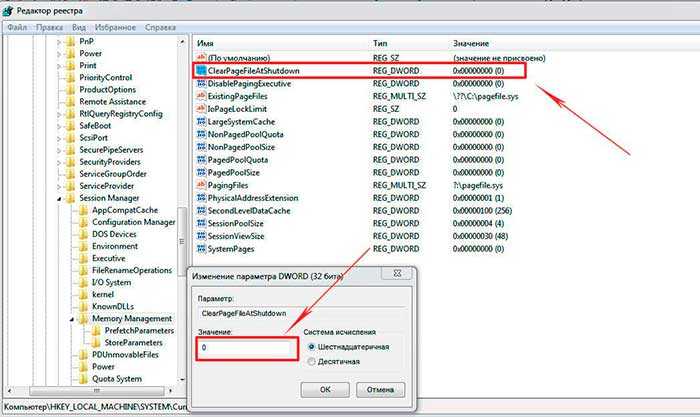Select the PDUnmovableFiles tree item
The width and height of the screenshot is (700, 417).
point(125,355)
